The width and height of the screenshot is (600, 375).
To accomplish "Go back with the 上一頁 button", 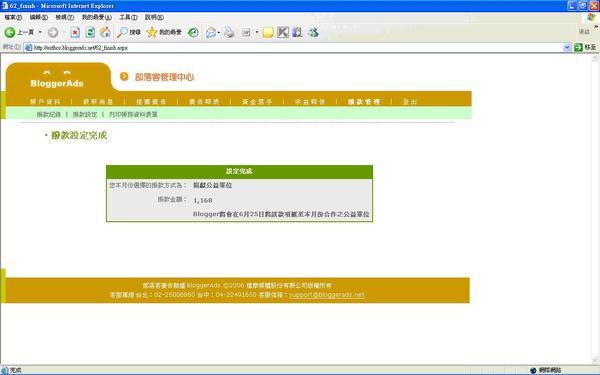I will [x=19, y=32].
